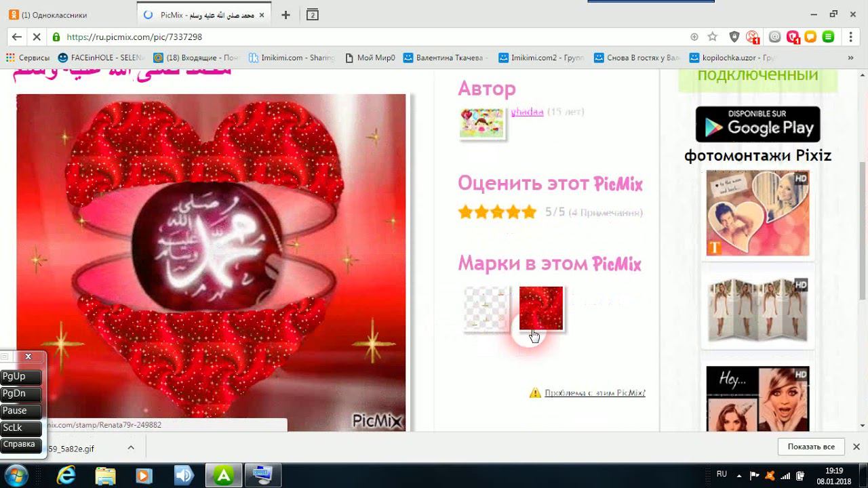Open the browser three-dot menu
The width and height of the screenshot is (868, 488).
(850, 37)
